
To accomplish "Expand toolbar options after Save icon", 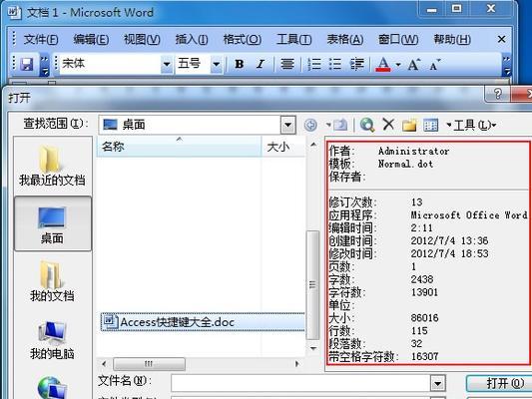I will (x=45, y=65).
